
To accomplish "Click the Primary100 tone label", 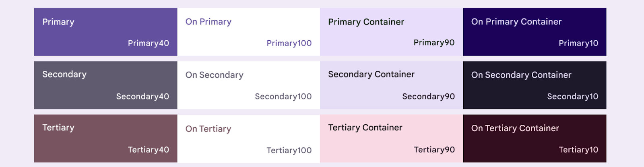I will coord(289,43).
